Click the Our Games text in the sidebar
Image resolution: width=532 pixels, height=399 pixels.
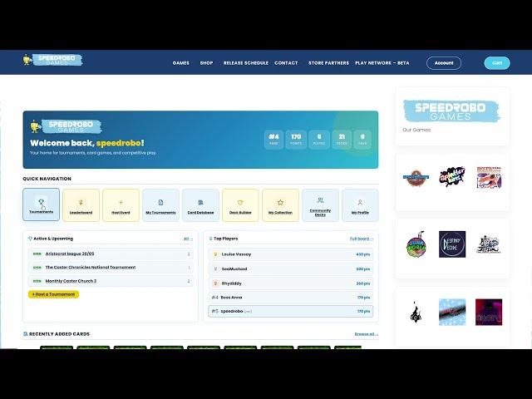tap(416, 130)
